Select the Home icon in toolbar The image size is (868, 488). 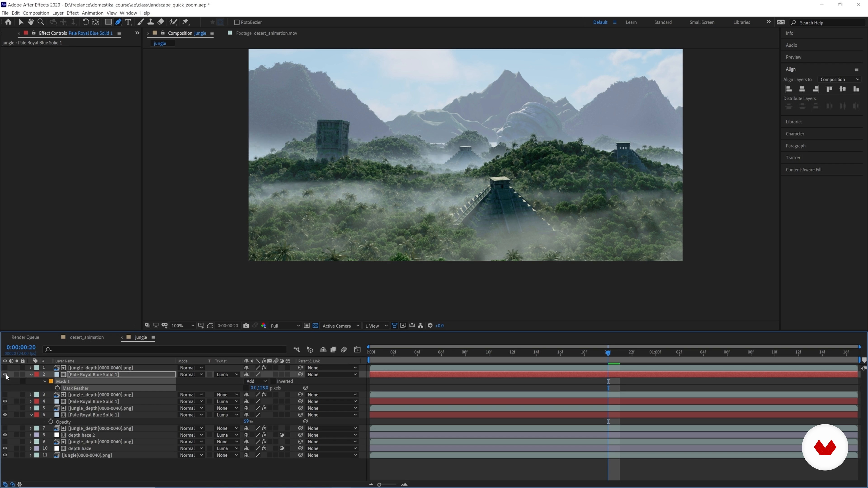8,22
